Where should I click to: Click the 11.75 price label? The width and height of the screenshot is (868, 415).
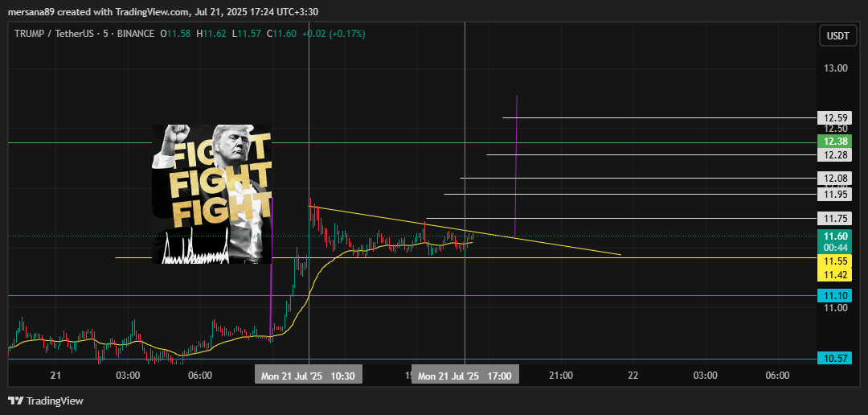click(x=834, y=218)
